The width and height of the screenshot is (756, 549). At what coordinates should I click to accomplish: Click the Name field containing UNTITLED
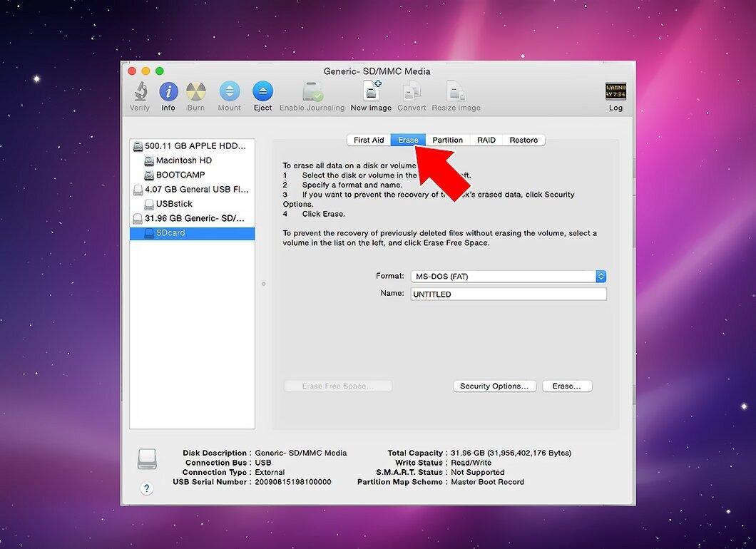509,294
